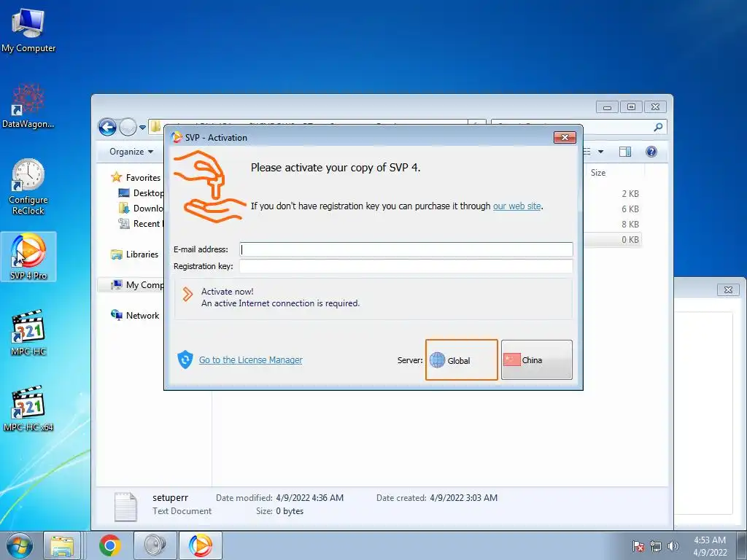Open Windows Explorer from the taskbar
The height and width of the screenshot is (560, 747).
[61, 545]
